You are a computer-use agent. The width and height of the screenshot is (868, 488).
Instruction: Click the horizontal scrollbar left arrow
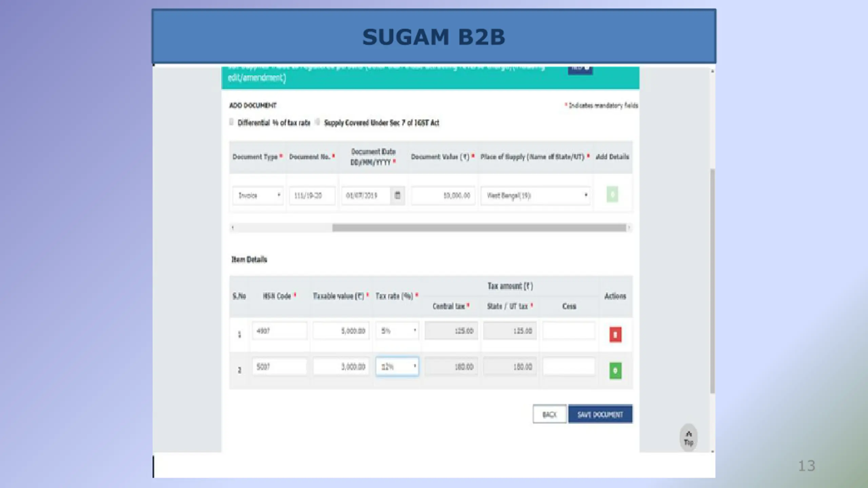point(233,228)
